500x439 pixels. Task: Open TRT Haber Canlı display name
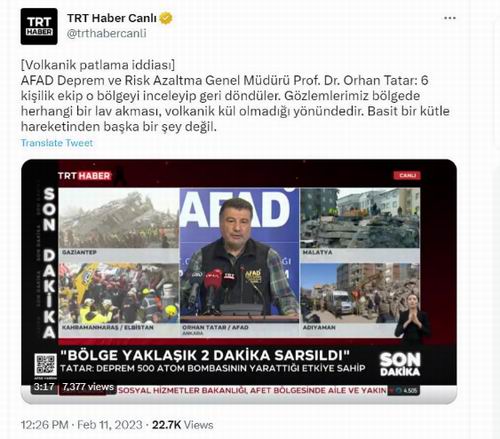pos(112,18)
